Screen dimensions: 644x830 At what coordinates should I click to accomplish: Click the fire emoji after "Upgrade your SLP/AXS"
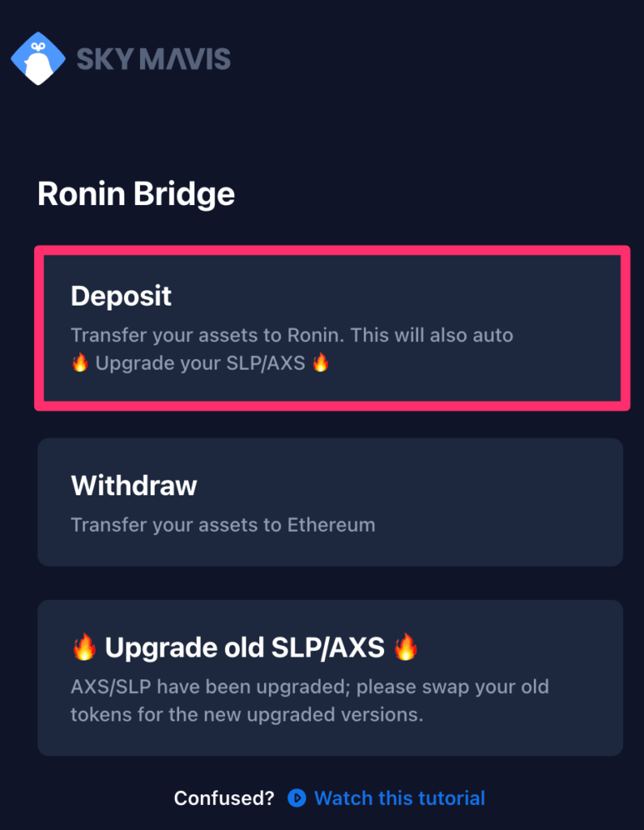point(321,363)
